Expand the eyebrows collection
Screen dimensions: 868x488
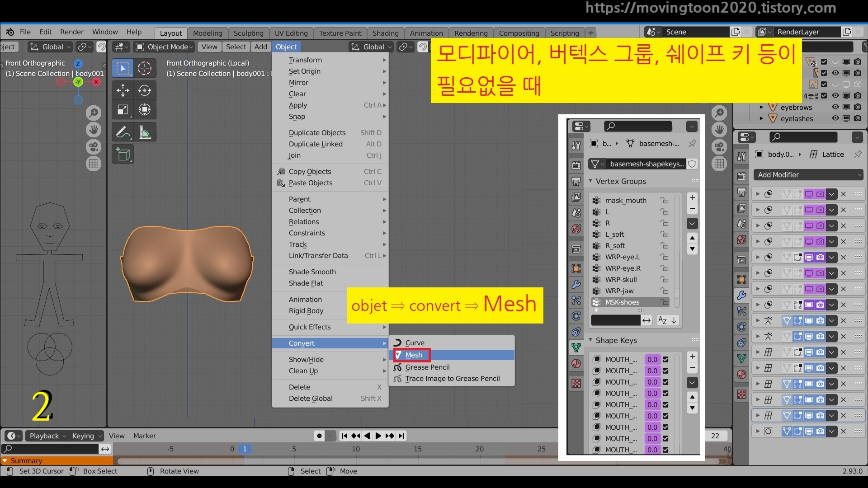point(761,107)
